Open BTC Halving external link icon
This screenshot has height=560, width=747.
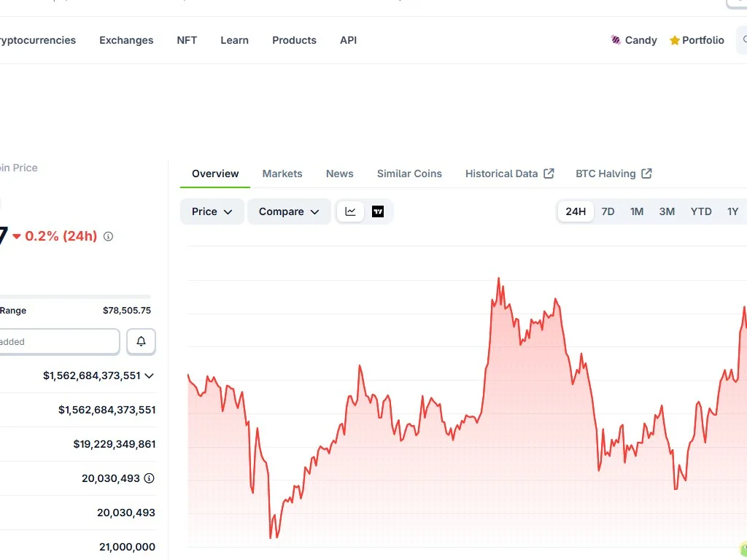point(646,174)
